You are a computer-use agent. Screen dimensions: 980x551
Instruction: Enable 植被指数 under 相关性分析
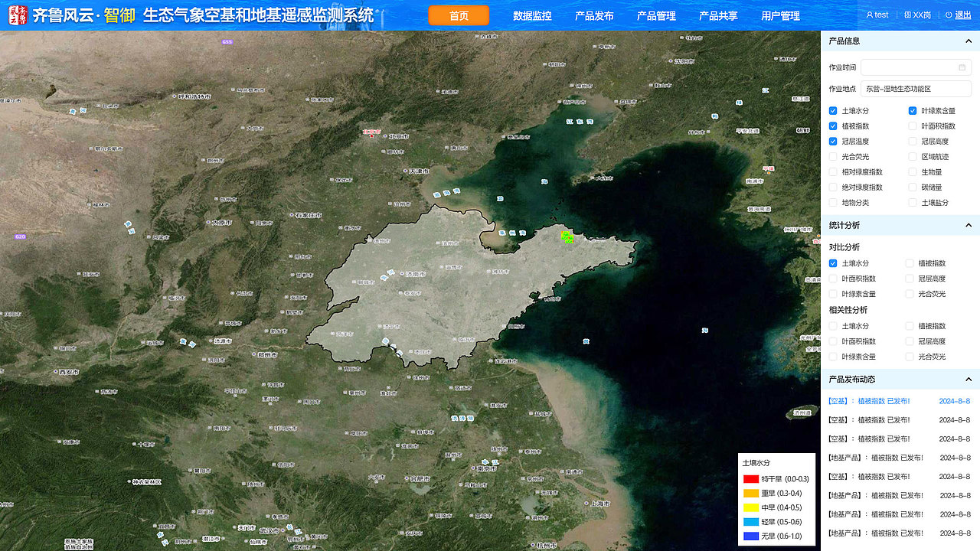[x=910, y=326]
